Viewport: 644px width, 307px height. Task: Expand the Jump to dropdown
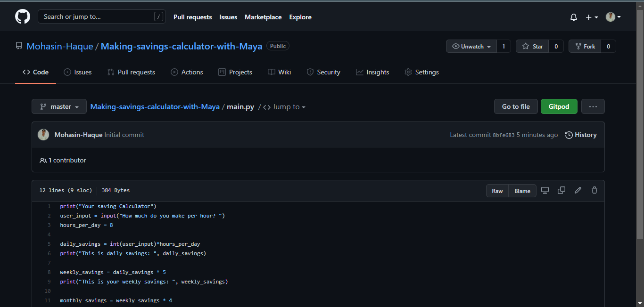tap(284, 107)
